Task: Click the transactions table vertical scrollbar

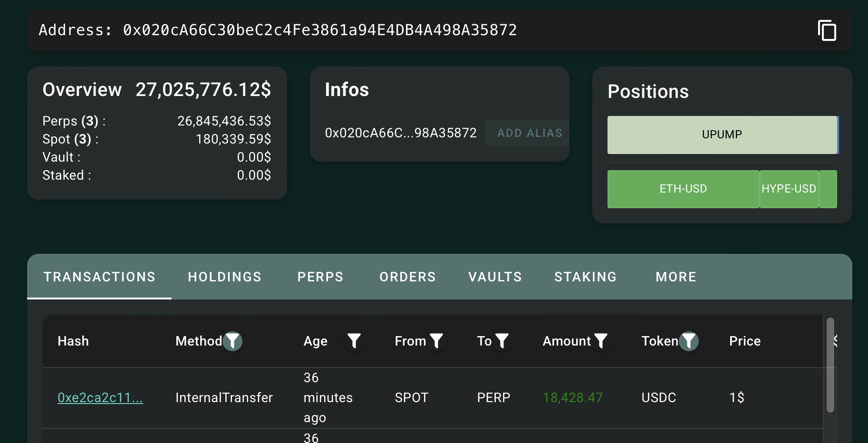Action: coord(830,365)
